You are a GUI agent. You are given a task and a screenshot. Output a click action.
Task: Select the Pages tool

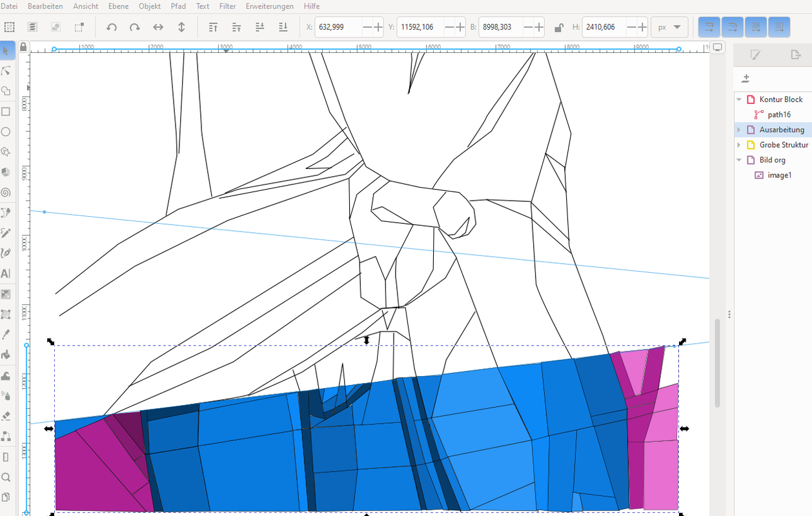[x=6, y=497]
